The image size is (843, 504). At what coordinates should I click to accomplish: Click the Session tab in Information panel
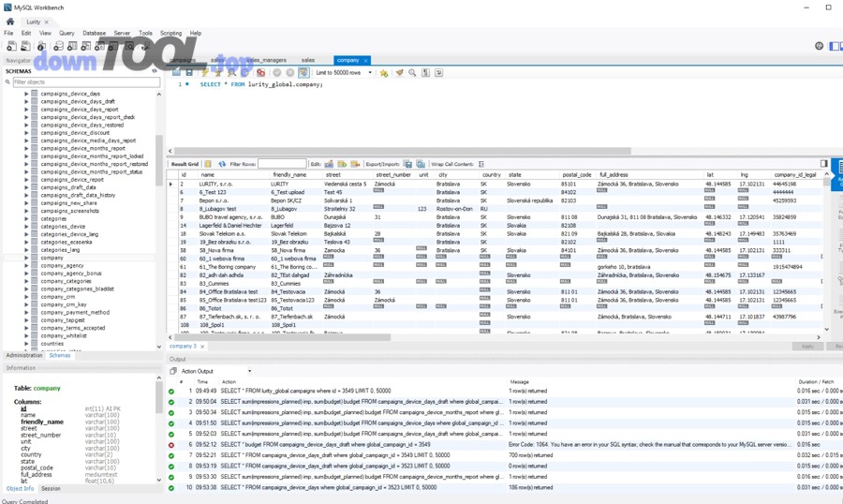tap(51, 488)
